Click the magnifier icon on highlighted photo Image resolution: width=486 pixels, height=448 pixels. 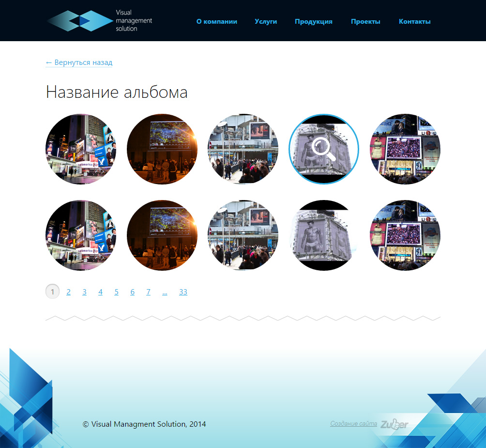point(323,149)
